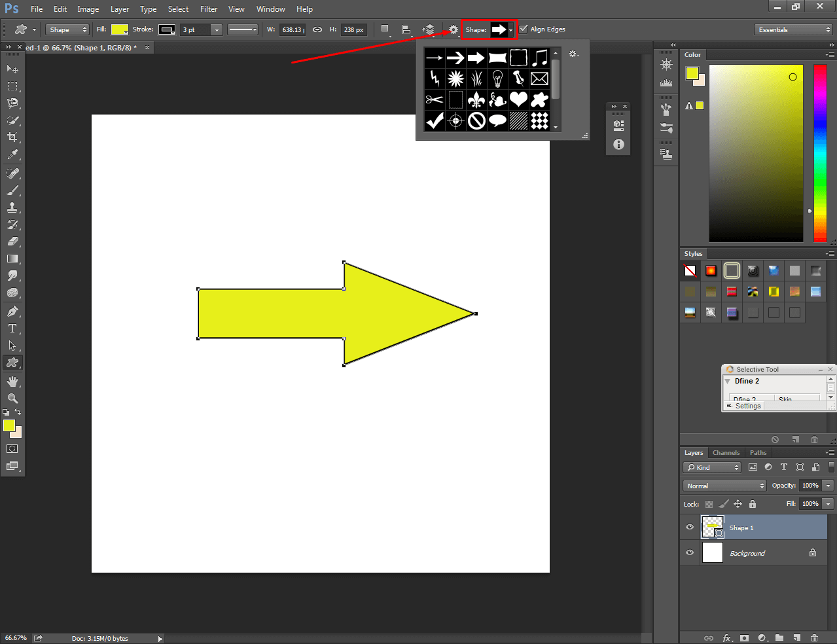Switch to the Channels tab
Image resolution: width=837 pixels, height=644 pixels.
[726, 452]
